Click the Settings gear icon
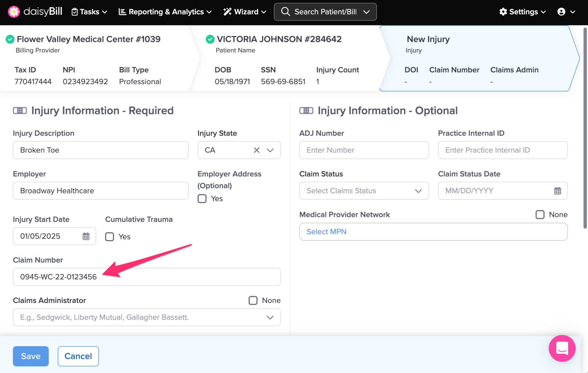 tap(503, 12)
